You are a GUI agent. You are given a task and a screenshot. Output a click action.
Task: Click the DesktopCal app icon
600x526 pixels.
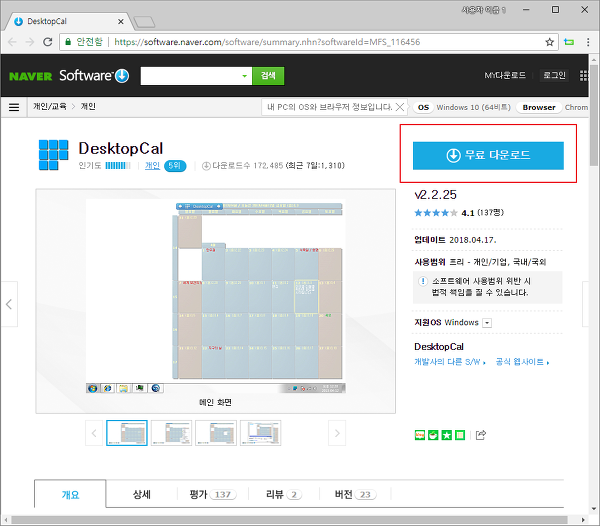(54, 155)
